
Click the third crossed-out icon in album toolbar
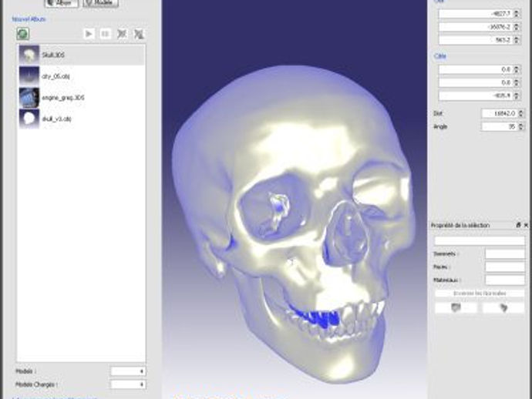tap(122, 34)
